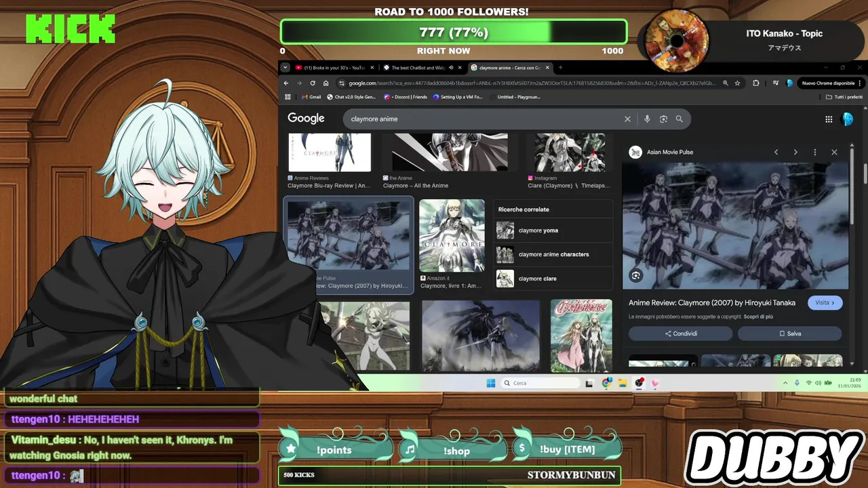Open Chat v2.0 Style Gen bookmark

click(x=351, y=97)
